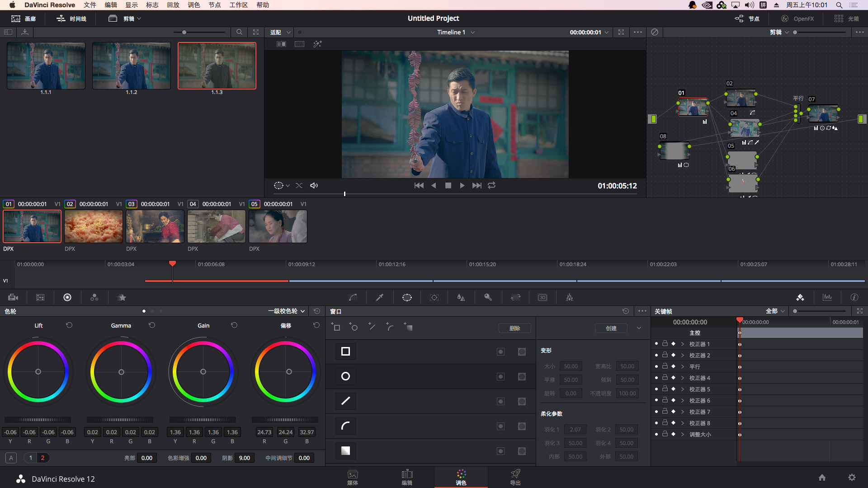Click the 创建 preset button
The image size is (868, 488).
click(x=611, y=328)
